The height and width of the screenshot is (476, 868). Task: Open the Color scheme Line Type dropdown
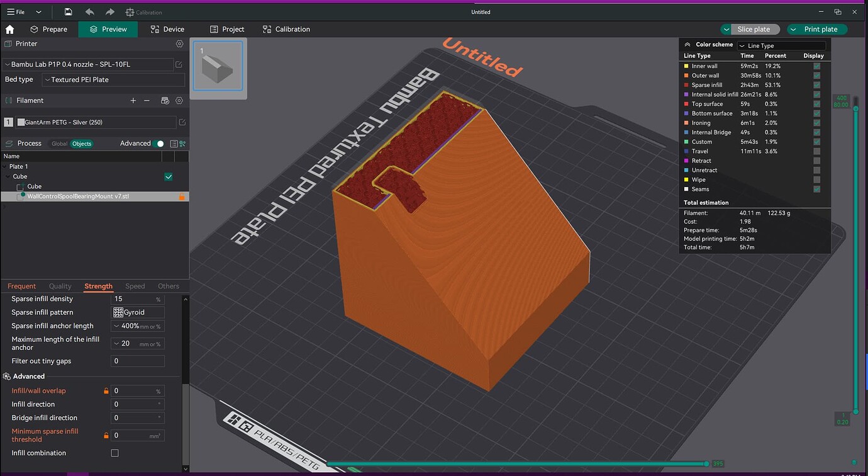pyautogui.click(x=781, y=45)
